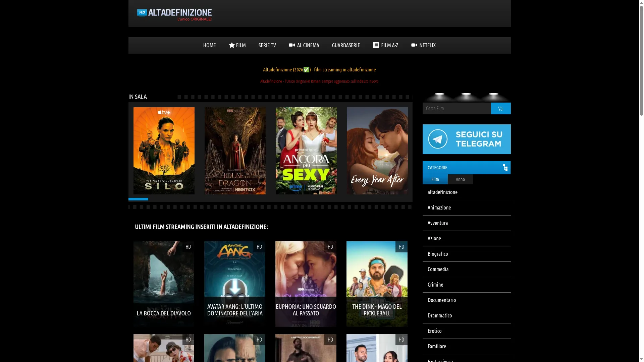644x362 pixels.
Task: Open the GUARDASERIE menu item
Action: (x=346, y=45)
